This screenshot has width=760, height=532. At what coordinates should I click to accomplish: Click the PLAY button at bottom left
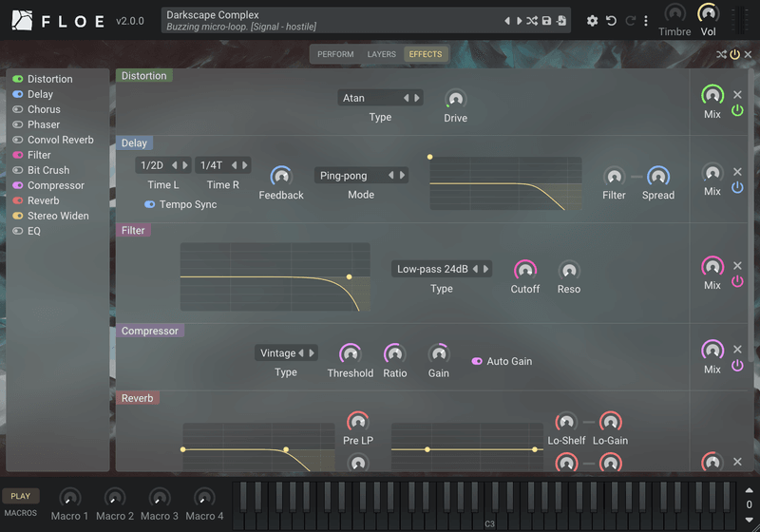tap(20, 496)
